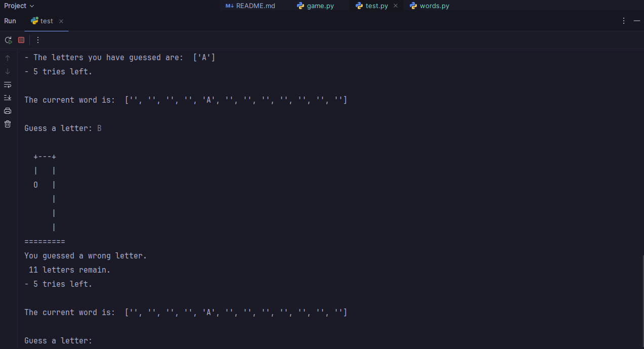Close the test.py editor tab

396,6
